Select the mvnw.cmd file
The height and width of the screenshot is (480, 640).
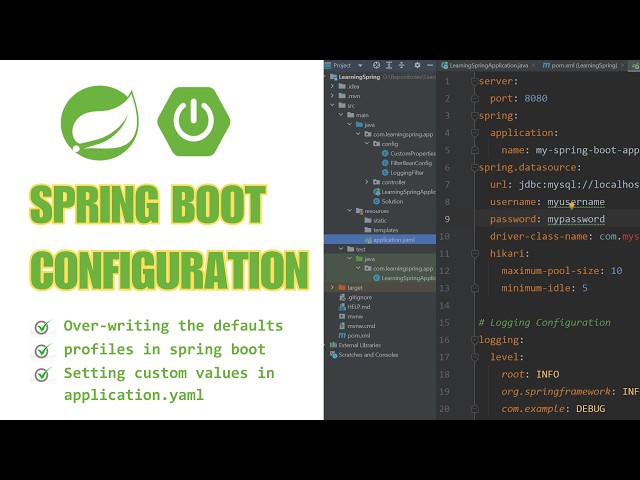(357, 326)
